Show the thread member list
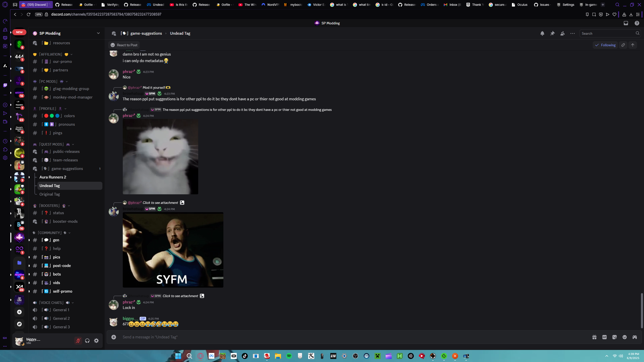Screen dimensions: 644x362 pos(562,33)
